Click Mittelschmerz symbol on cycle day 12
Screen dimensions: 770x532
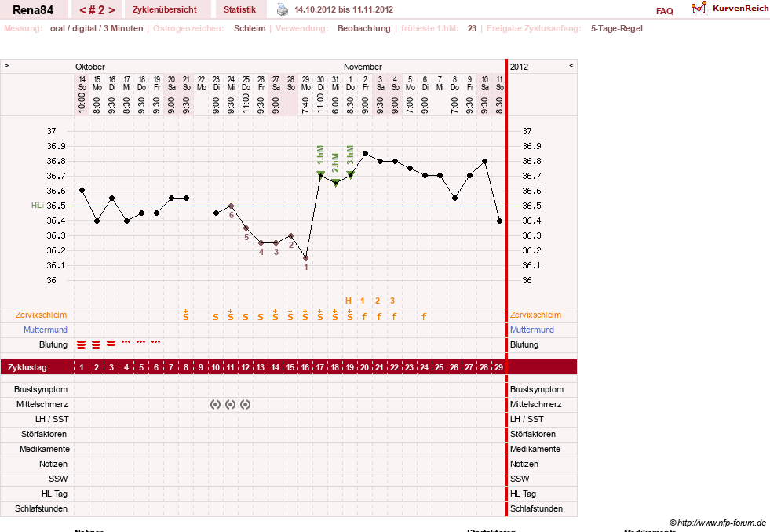[245, 404]
